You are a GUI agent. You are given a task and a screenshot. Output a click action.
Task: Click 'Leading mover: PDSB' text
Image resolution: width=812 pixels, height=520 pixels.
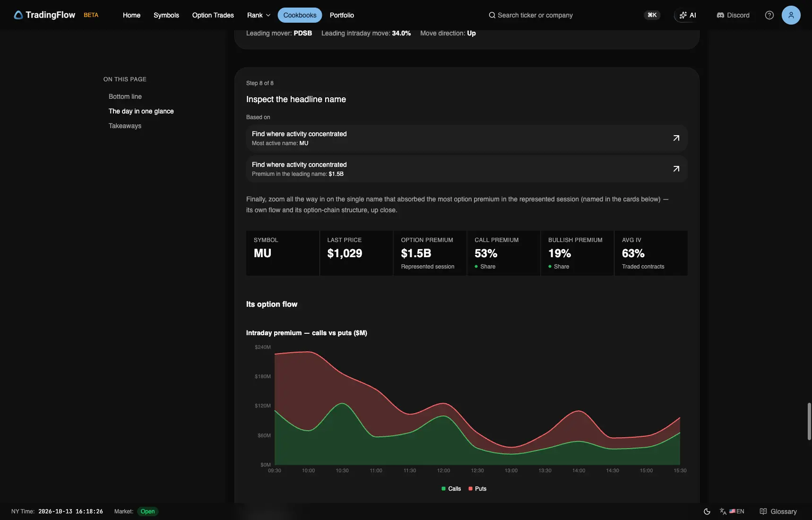coord(279,33)
